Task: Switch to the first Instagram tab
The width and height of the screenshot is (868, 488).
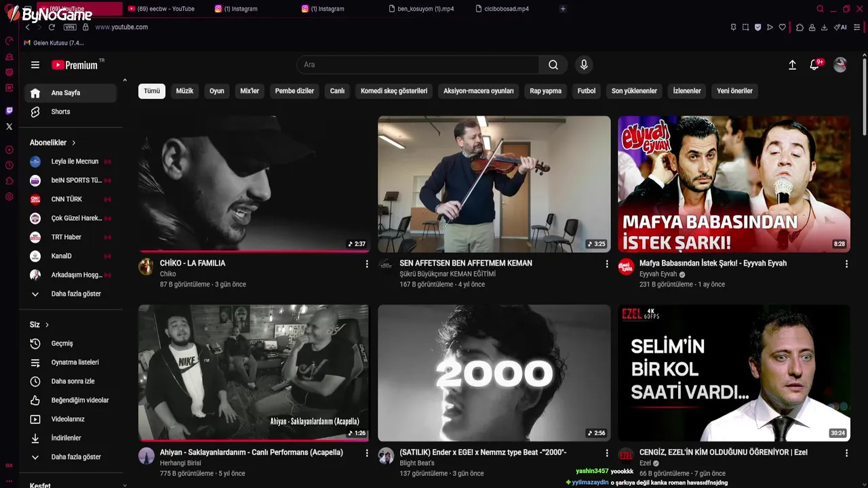Action: 240,9
